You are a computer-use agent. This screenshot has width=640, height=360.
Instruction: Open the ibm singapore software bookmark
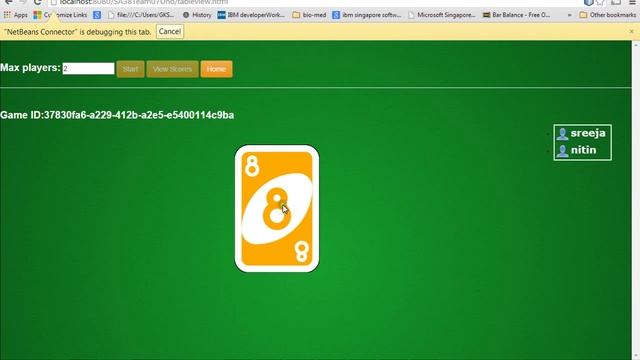[x=367, y=15]
